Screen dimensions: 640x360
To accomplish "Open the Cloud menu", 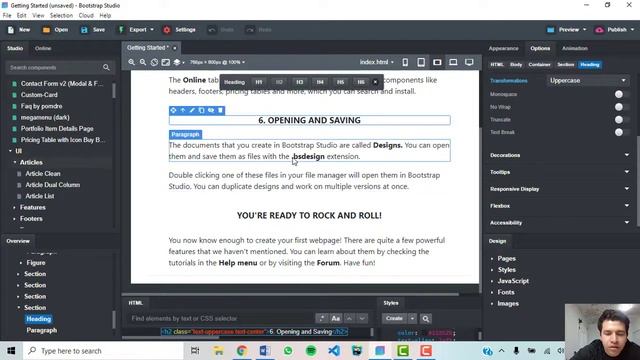I will (86, 16).
